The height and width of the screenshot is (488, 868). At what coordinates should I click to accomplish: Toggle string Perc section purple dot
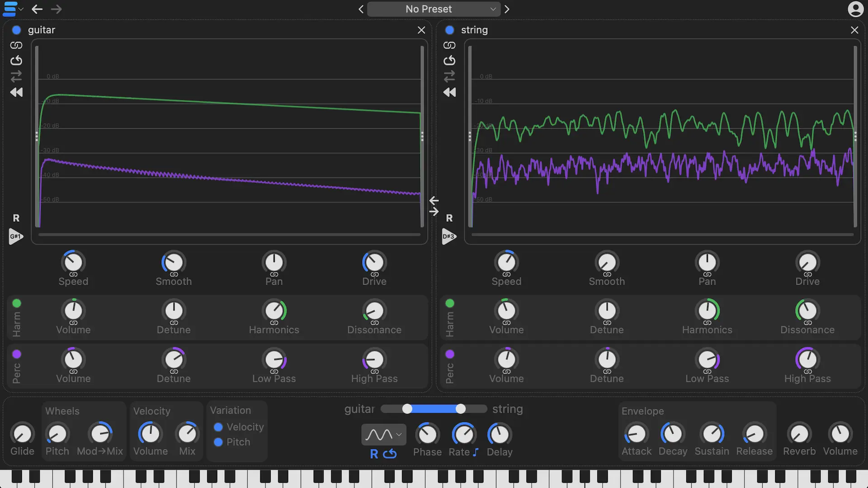click(450, 354)
